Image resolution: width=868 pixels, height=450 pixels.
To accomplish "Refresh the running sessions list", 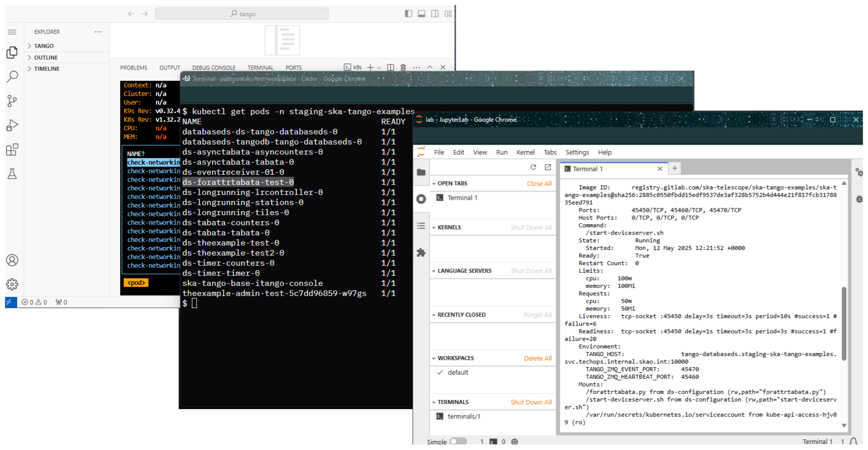I will click(x=533, y=167).
